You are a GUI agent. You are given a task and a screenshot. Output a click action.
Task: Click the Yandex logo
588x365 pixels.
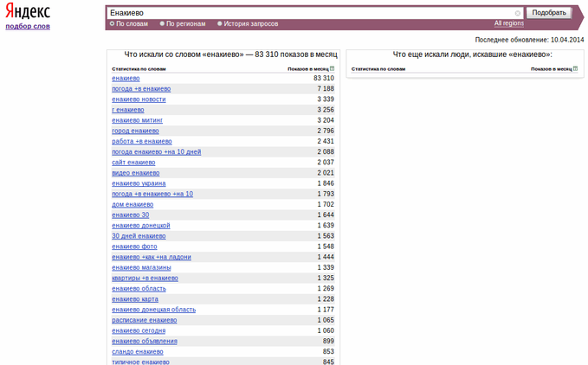(x=28, y=11)
